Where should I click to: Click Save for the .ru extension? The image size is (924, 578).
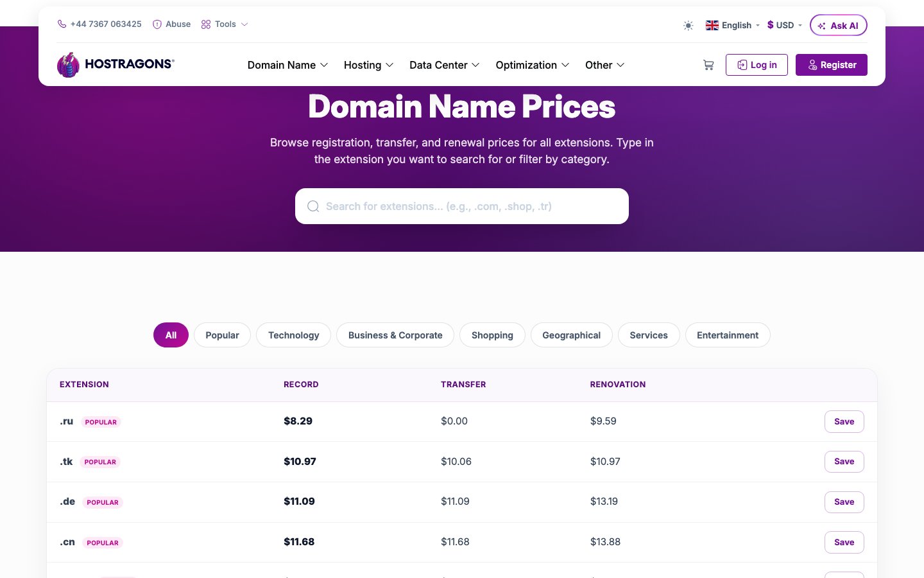coord(844,421)
